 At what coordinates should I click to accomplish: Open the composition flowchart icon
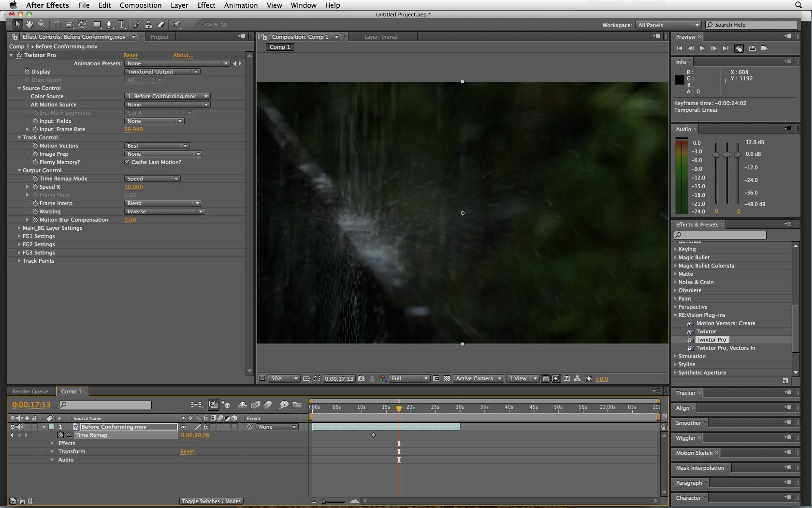click(x=578, y=379)
